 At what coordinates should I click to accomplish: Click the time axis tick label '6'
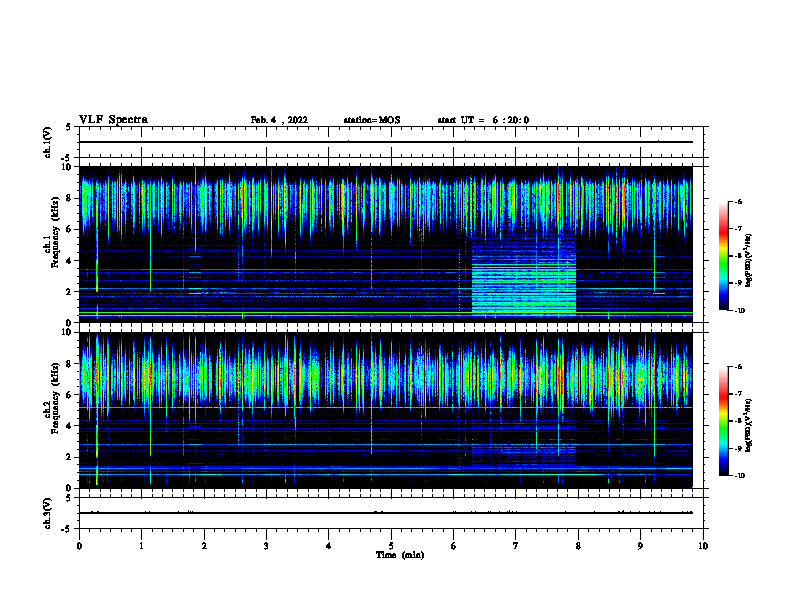pyautogui.click(x=454, y=546)
